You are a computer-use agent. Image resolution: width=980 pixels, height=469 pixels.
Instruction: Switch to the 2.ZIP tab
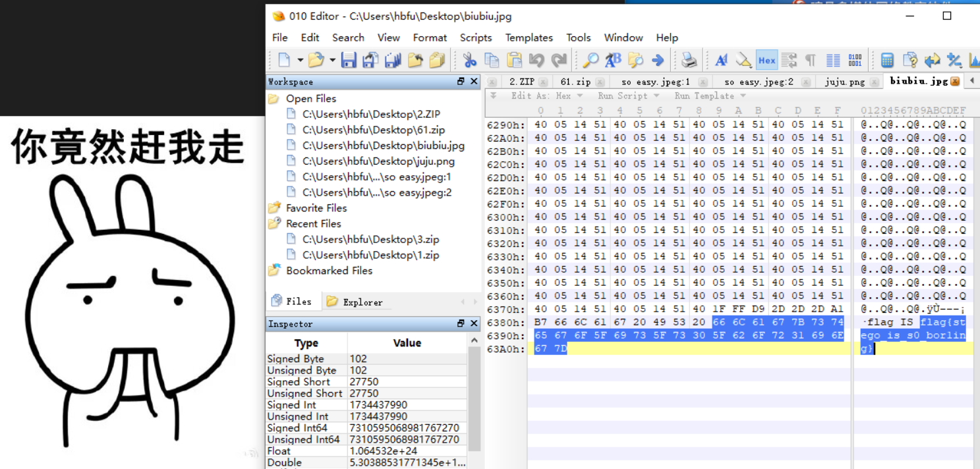click(x=522, y=82)
